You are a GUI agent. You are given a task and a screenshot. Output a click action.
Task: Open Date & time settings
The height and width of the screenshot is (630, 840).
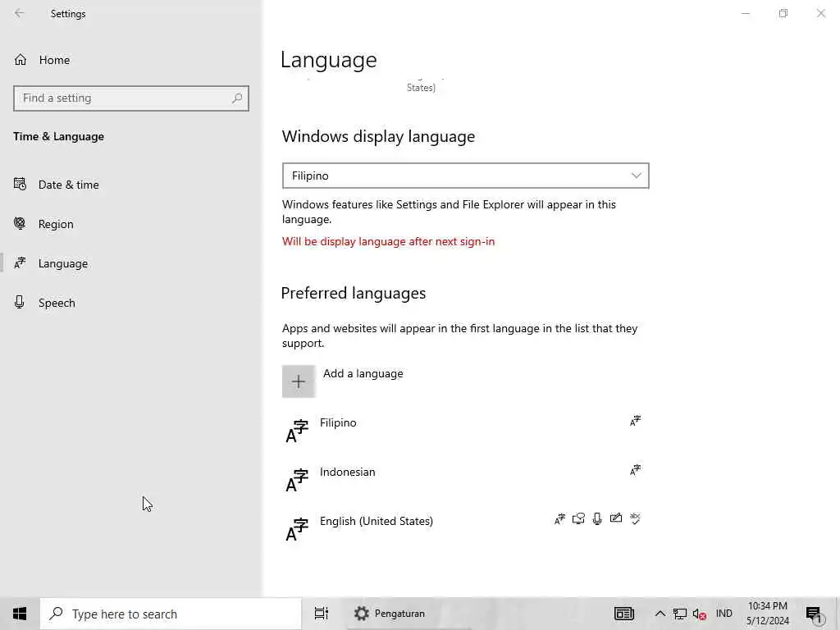(69, 185)
